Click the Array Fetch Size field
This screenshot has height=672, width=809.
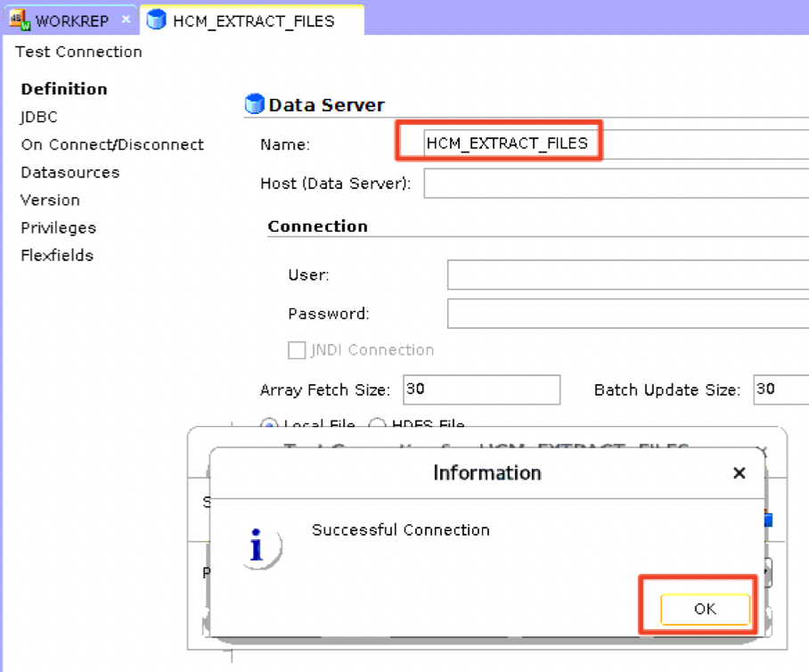[x=481, y=389]
